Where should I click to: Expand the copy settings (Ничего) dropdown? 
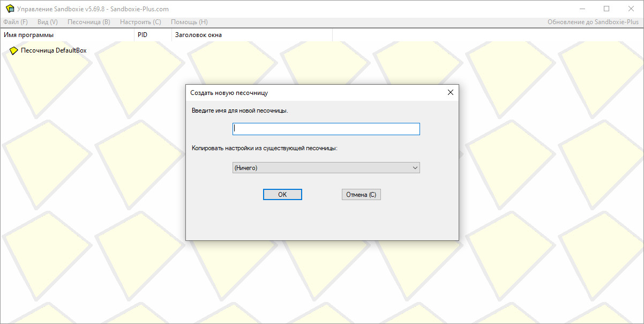tap(326, 168)
